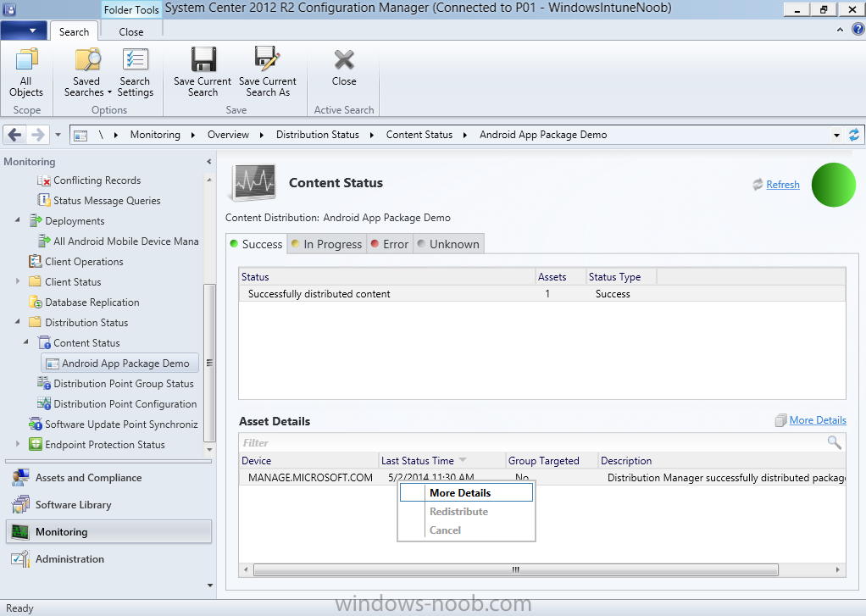Select Database Replication node

(92, 302)
